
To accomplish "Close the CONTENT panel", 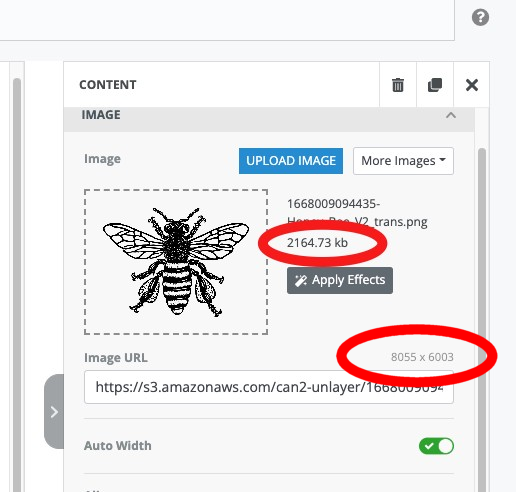I will 472,85.
